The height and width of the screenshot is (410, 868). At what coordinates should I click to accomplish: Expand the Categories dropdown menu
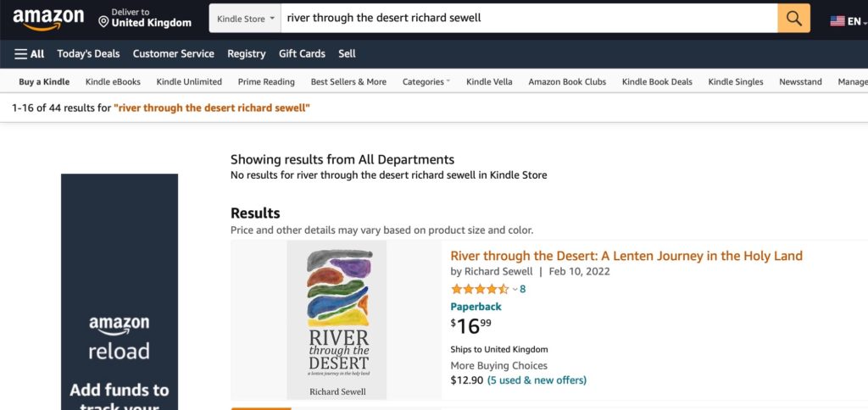(x=426, y=82)
